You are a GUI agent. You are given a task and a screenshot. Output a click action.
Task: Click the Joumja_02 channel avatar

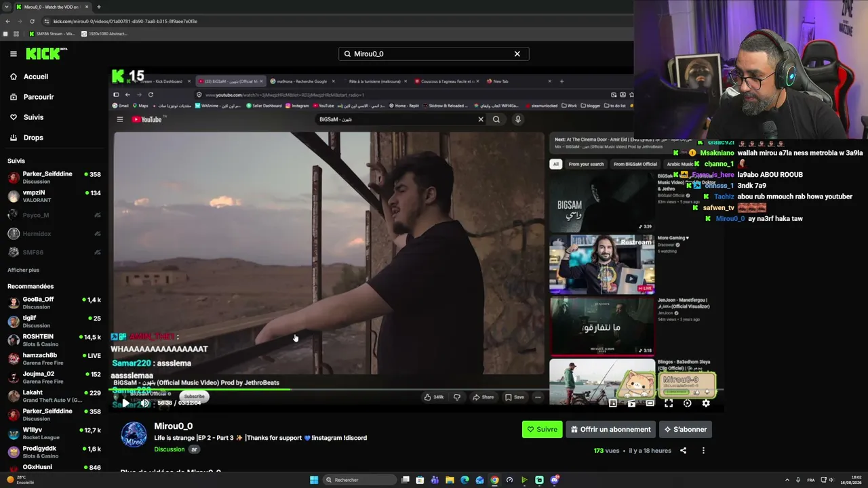point(14,378)
